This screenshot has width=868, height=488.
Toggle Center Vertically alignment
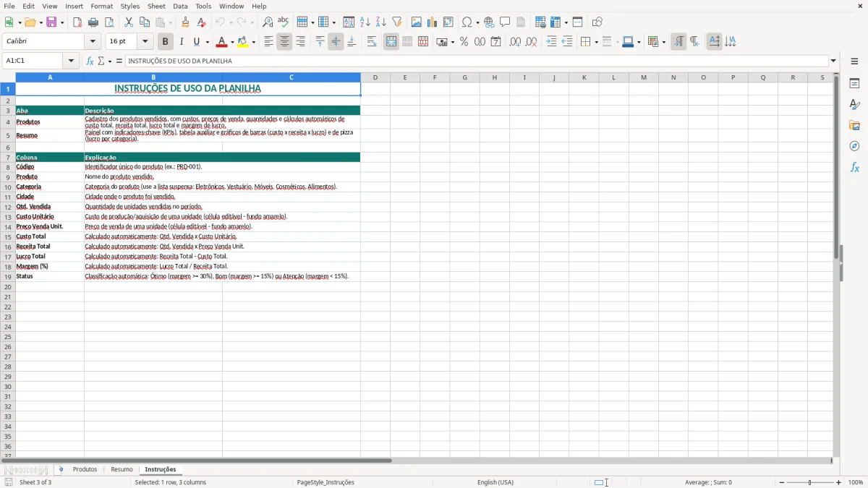[336, 42]
